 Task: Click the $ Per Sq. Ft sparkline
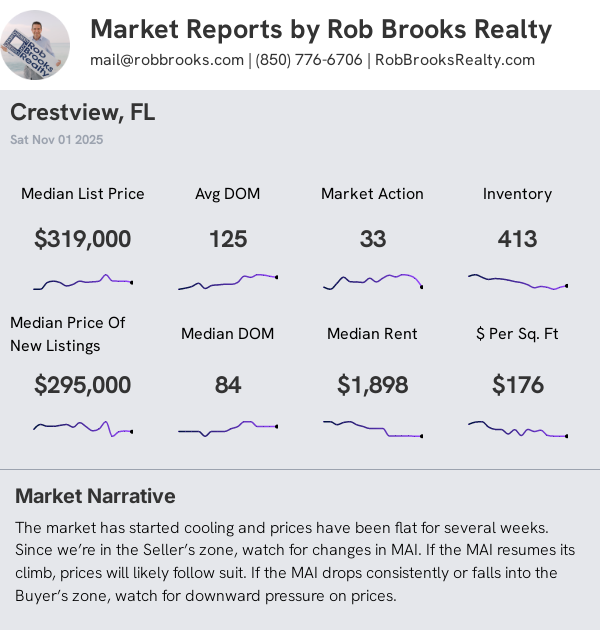pos(518,429)
